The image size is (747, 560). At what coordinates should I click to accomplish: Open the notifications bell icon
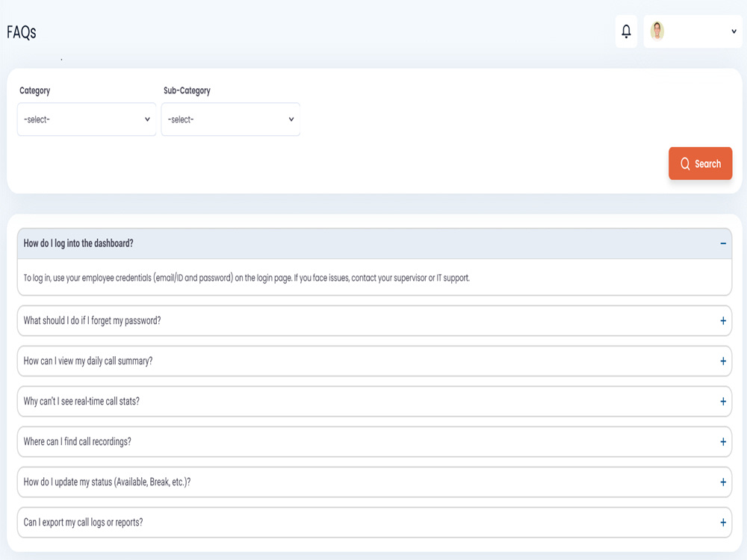[626, 31]
